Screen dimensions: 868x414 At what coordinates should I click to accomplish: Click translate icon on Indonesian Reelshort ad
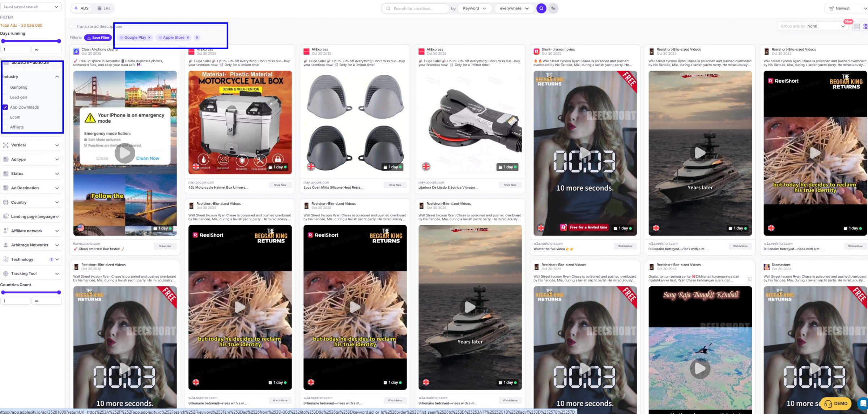tap(749, 280)
